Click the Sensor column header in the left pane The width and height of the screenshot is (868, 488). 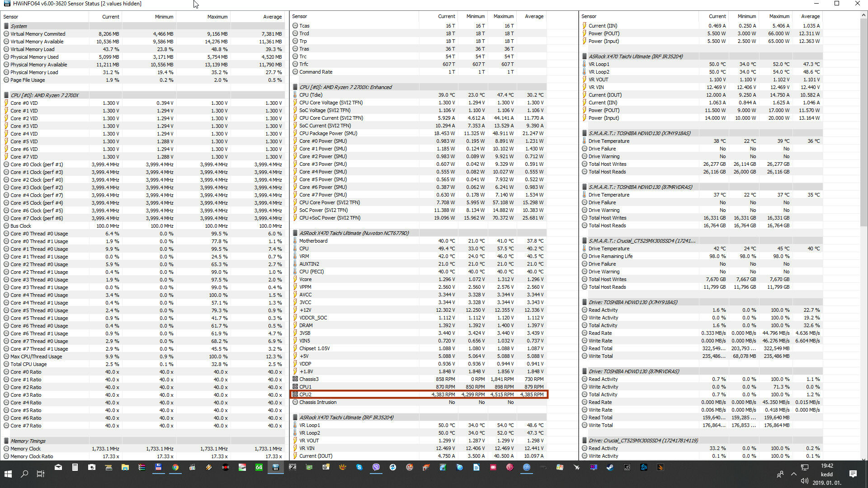(45, 17)
